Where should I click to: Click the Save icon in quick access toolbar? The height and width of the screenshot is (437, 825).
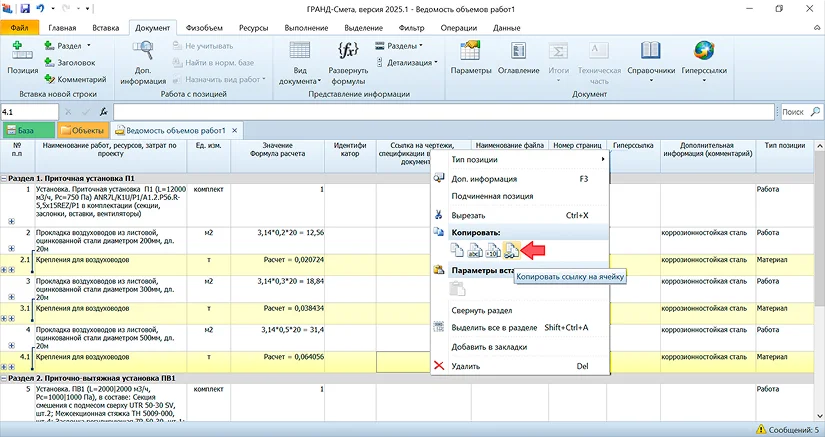25,9
